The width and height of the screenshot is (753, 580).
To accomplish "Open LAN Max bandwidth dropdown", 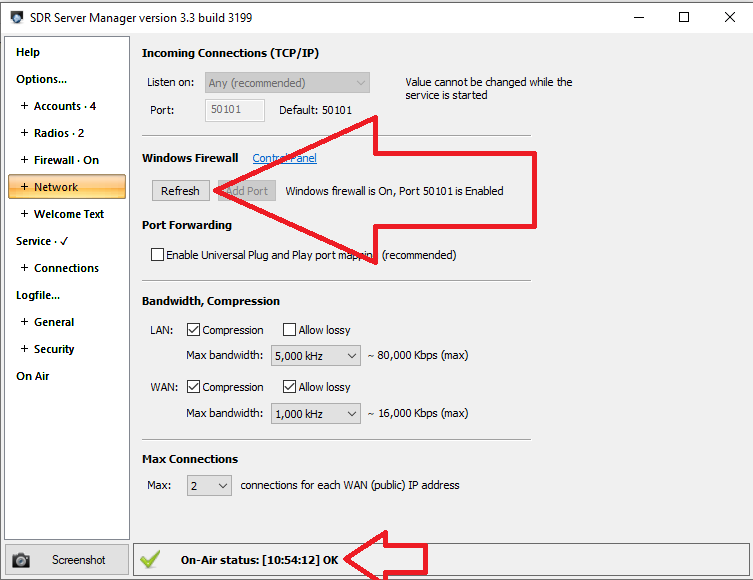I will pos(315,355).
